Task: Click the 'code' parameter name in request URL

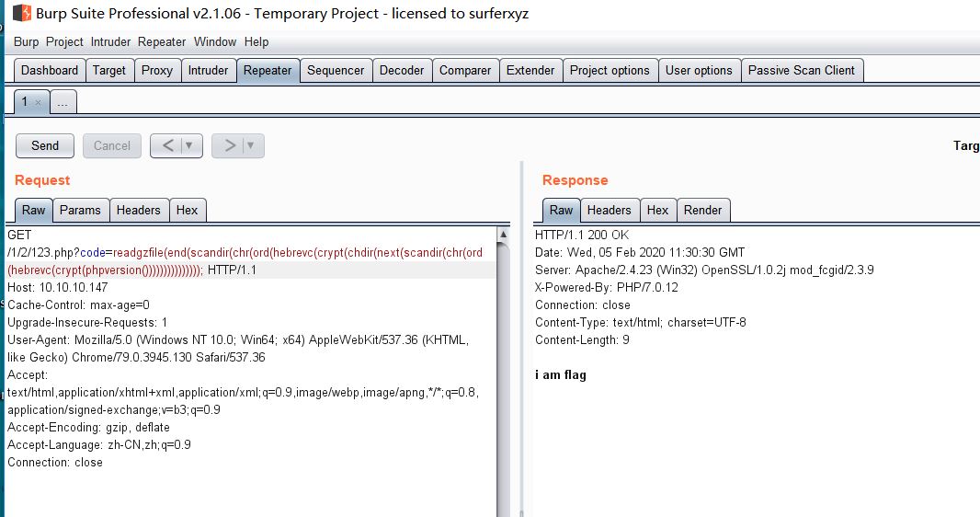Action: [93, 253]
